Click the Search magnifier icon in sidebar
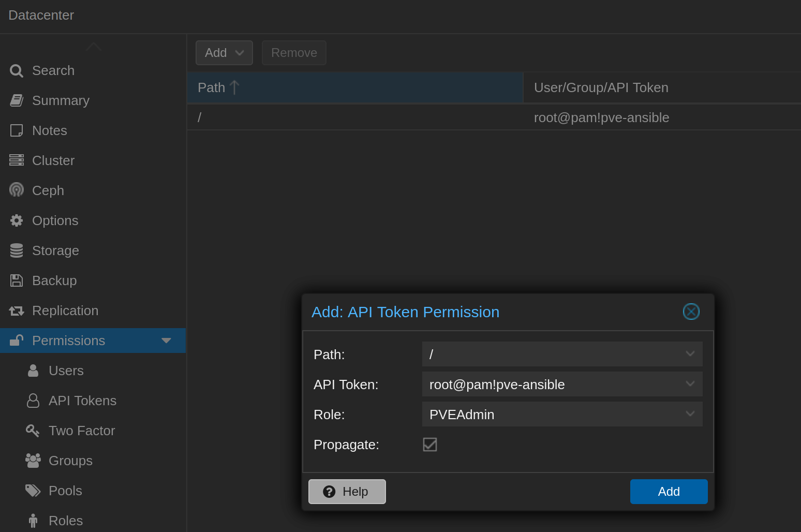Image resolution: width=801 pixels, height=532 pixels. click(x=17, y=71)
